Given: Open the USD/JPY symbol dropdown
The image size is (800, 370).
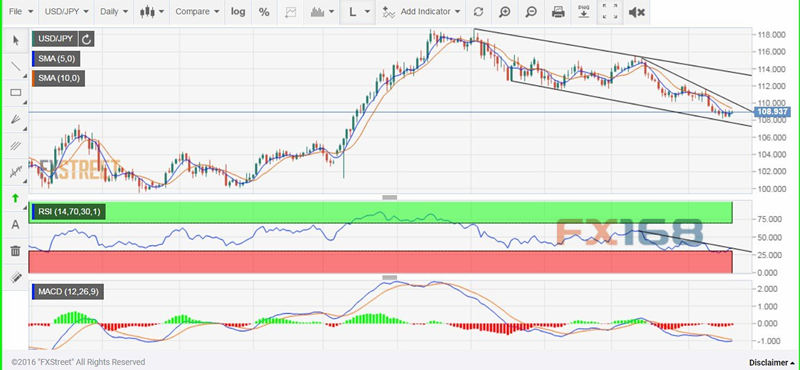Looking at the screenshot, I should [x=66, y=12].
